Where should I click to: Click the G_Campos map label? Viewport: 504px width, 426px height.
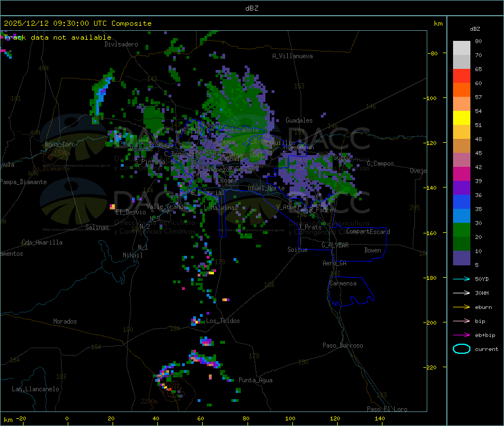380,163
